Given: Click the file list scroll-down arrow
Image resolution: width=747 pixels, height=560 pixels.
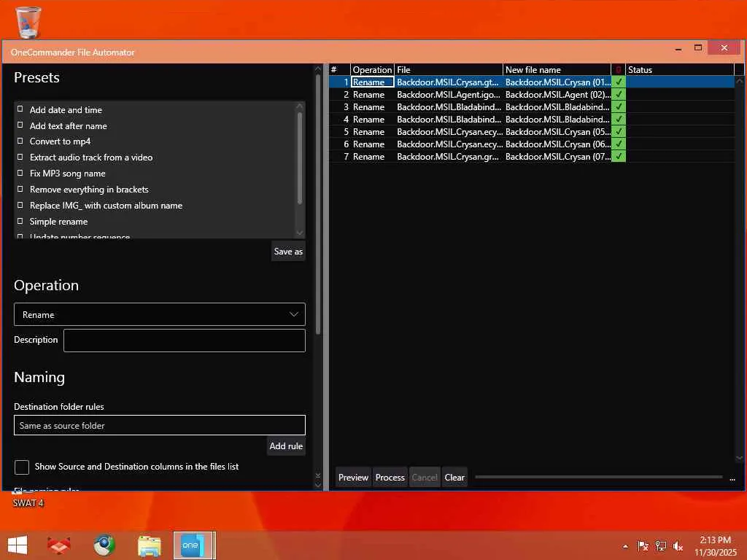Looking at the screenshot, I should (x=740, y=458).
